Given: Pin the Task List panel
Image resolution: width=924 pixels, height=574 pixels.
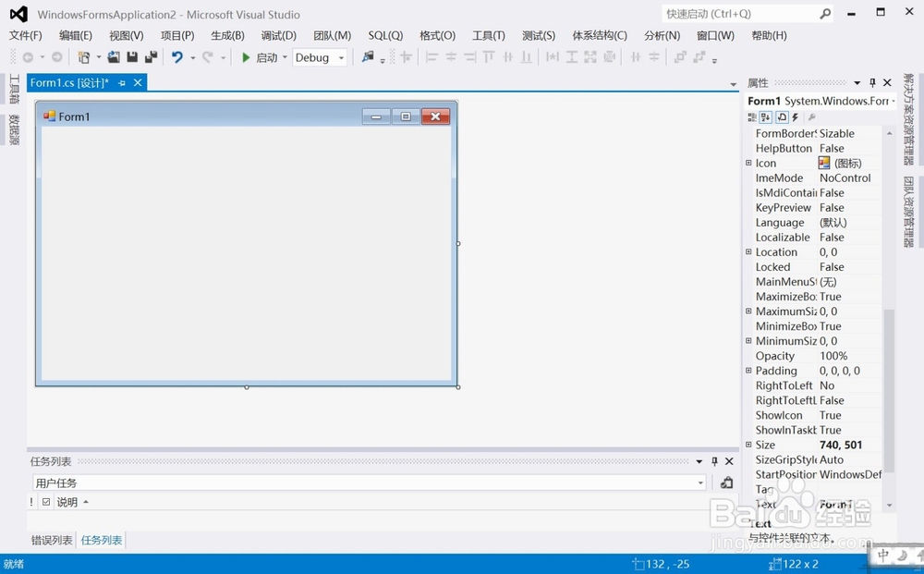Looking at the screenshot, I should point(715,461).
